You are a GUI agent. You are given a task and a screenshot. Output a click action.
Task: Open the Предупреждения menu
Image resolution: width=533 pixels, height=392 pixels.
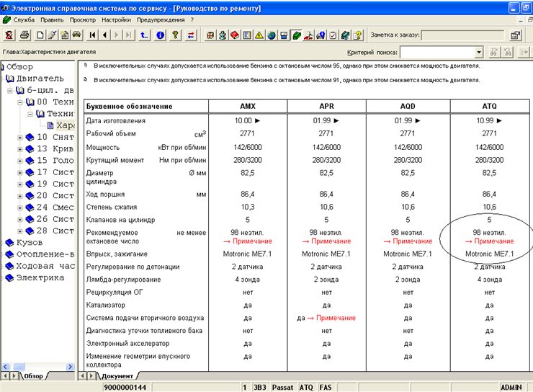161,19
